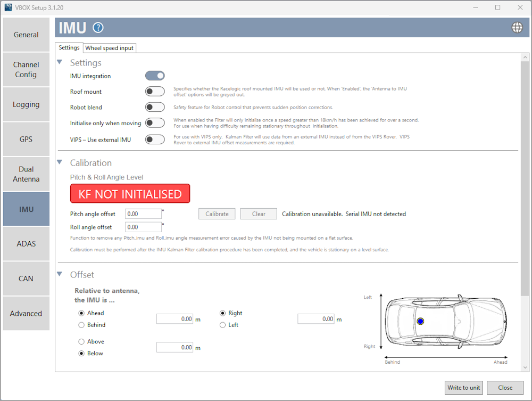532x401 pixels.
Task: Switch to the Wheel speed input tab
Action: [109, 47]
